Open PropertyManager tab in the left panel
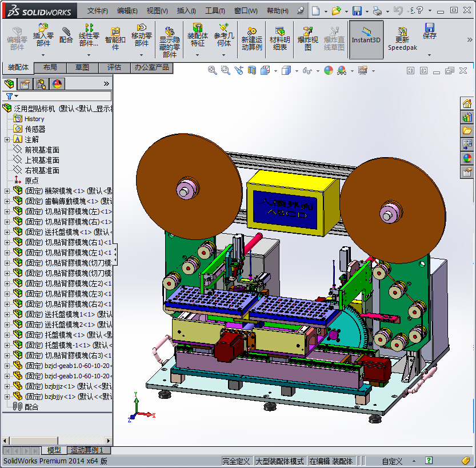This screenshot has height=468, width=476. pyautogui.click(x=25, y=84)
